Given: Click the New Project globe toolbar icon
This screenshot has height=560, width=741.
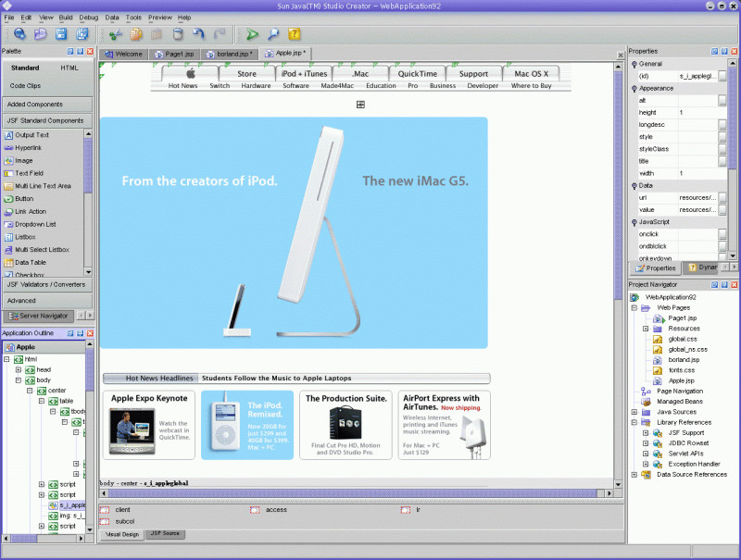Looking at the screenshot, I should (19, 34).
